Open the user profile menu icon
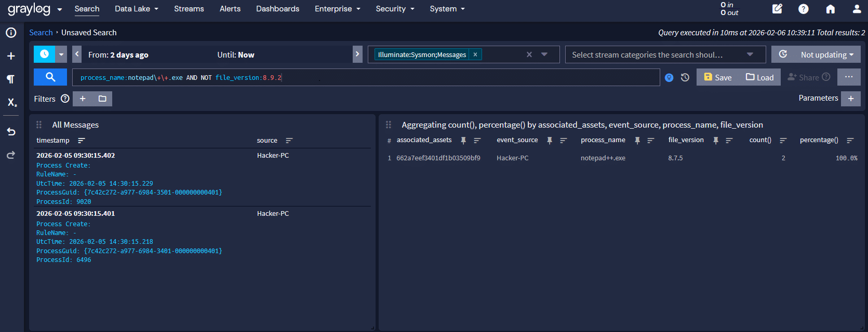The width and height of the screenshot is (868, 332). tap(857, 9)
